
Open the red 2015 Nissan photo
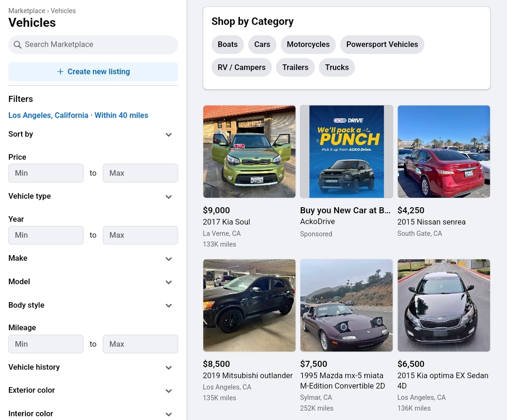coord(444,151)
